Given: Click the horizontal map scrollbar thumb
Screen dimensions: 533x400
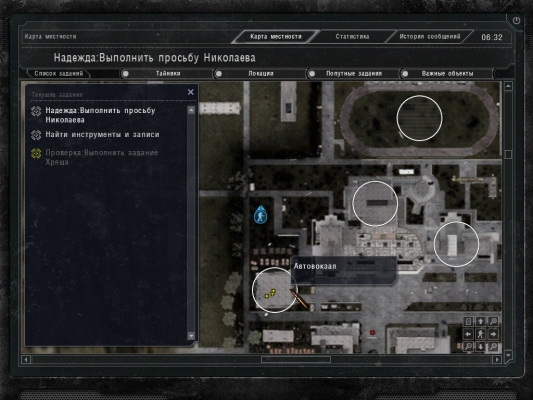Looking at the screenshot, I should click(x=296, y=359).
